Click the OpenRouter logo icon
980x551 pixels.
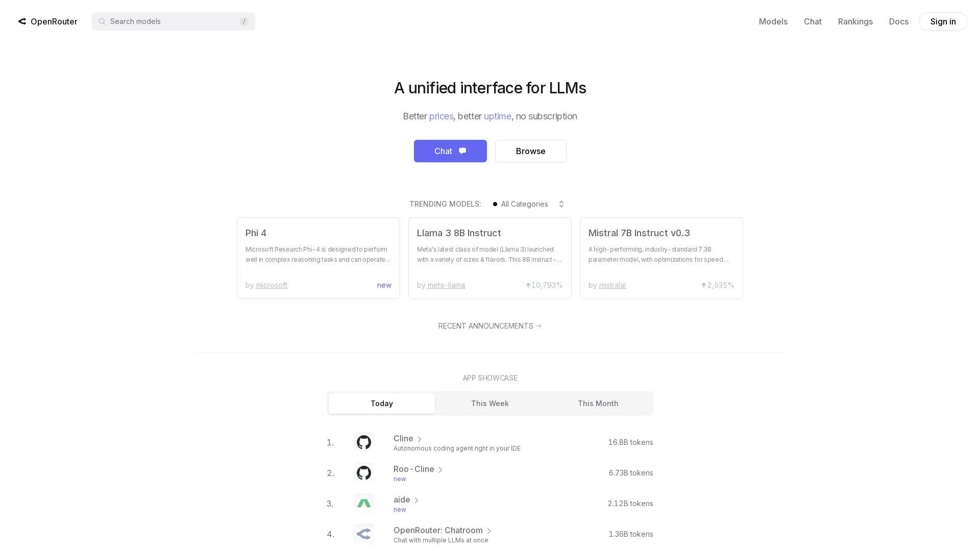pyautogui.click(x=22, y=21)
